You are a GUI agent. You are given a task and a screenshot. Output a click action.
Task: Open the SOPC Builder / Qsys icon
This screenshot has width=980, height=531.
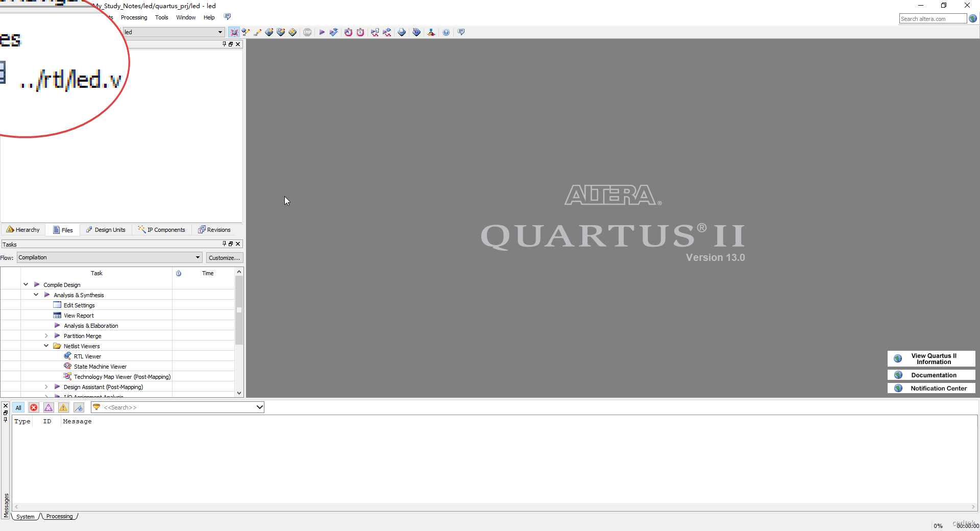pos(431,32)
